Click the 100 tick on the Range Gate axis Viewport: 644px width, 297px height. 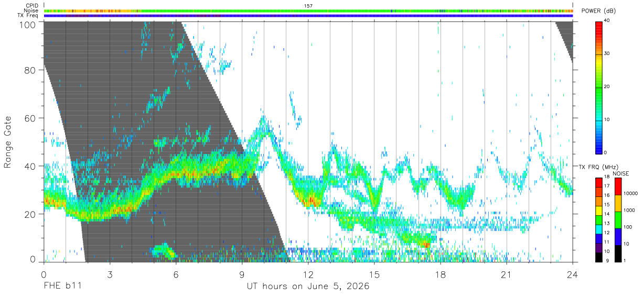[27, 25]
